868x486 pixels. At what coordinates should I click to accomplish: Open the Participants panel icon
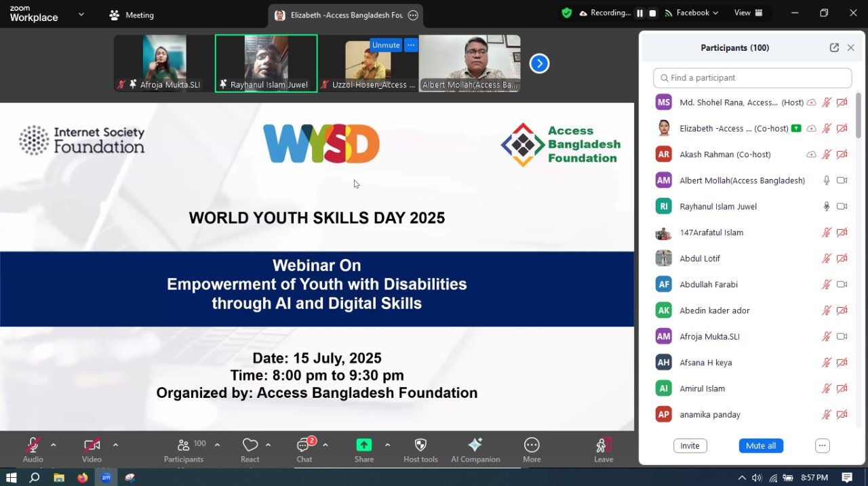183,445
